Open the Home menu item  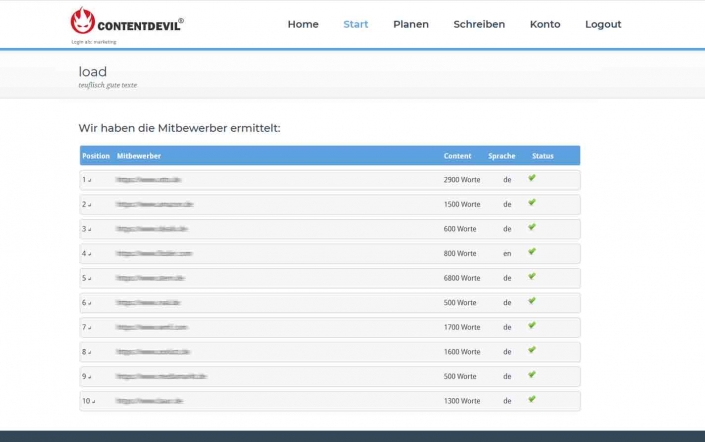[303, 24]
